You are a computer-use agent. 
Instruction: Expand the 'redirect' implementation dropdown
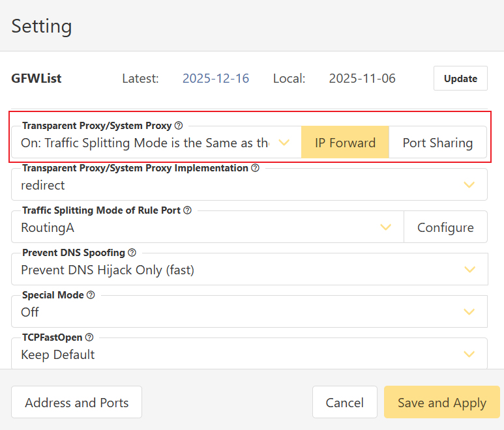(249, 185)
